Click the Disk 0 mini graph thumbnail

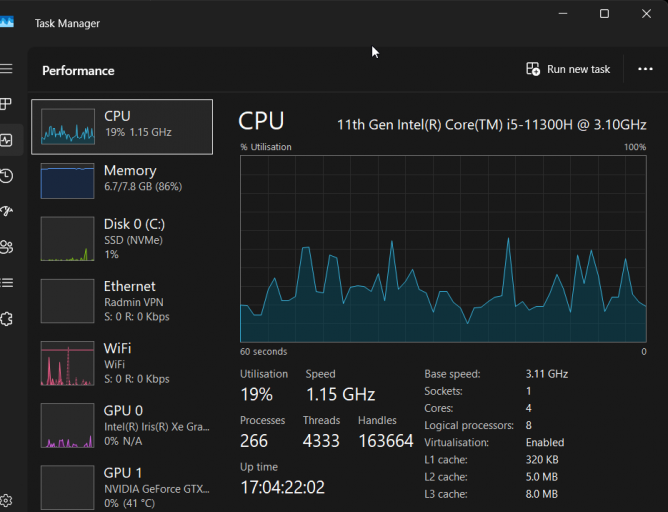point(68,239)
